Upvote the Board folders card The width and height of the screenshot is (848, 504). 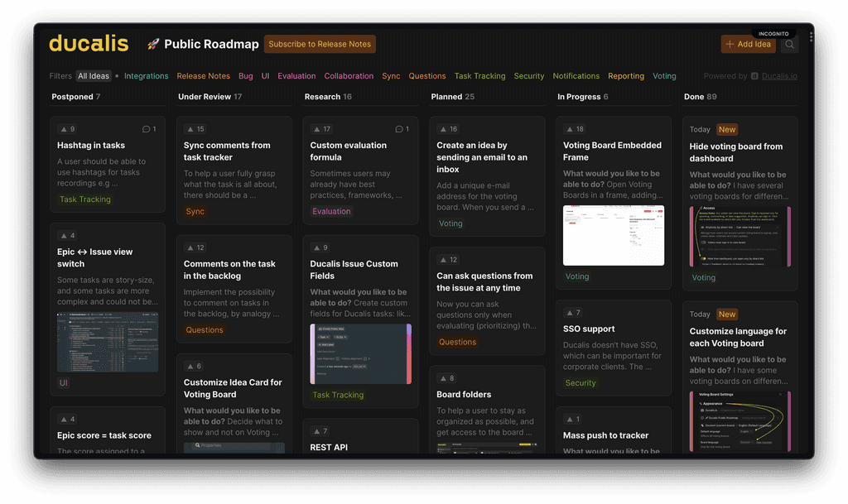point(446,378)
